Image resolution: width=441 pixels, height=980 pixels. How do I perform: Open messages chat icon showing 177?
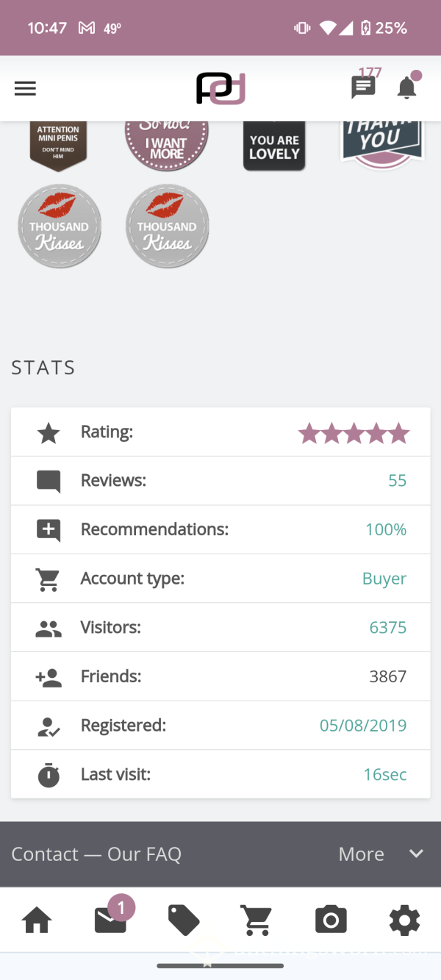(363, 87)
